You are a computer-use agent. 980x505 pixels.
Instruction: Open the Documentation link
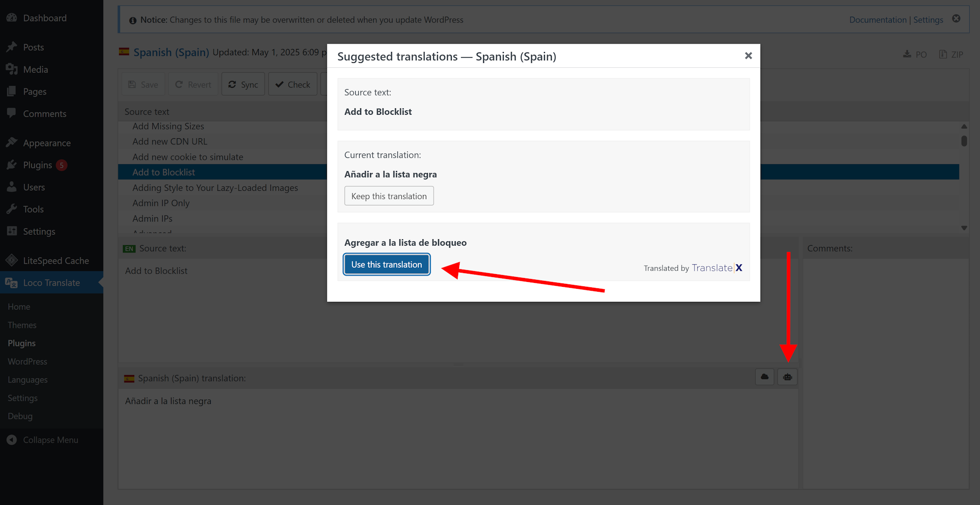(x=878, y=20)
